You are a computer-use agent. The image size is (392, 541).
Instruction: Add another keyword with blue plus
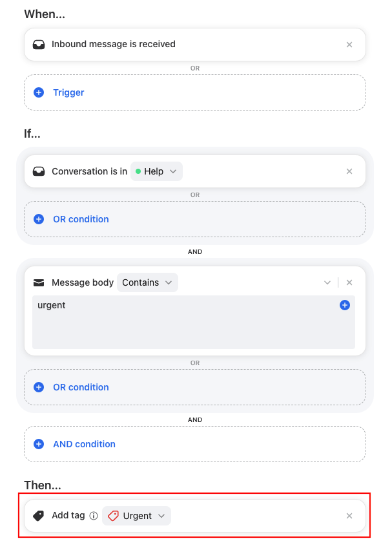(x=345, y=305)
